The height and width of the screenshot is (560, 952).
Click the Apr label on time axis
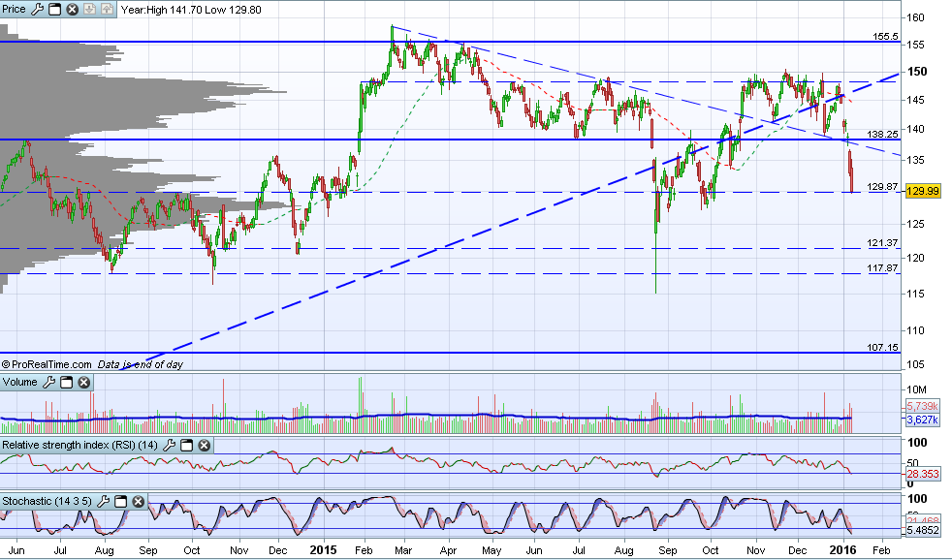(448, 550)
